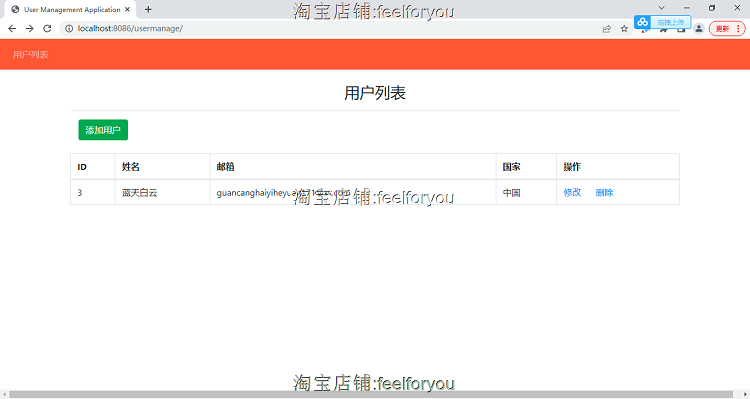Go forward with the browser forward arrow
Viewport: 750px width, 399px height.
[30, 29]
